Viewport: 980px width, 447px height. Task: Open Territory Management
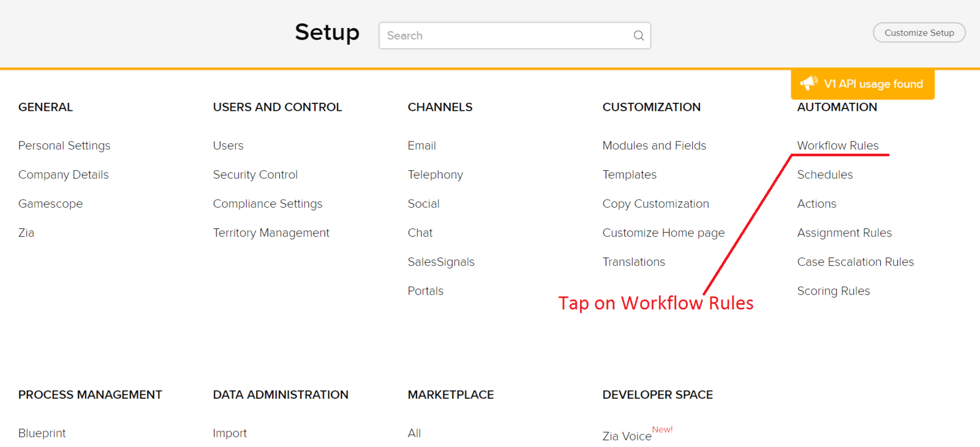(x=271, y=233)
